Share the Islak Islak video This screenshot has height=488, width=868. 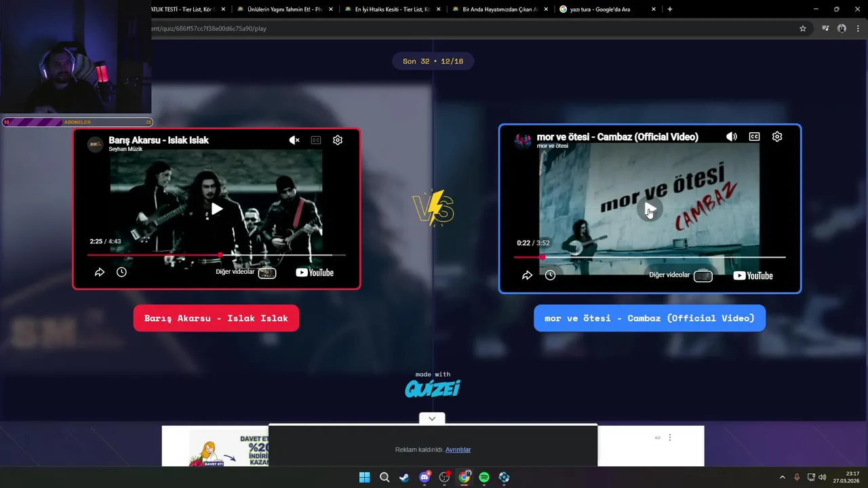pos(100,272)
